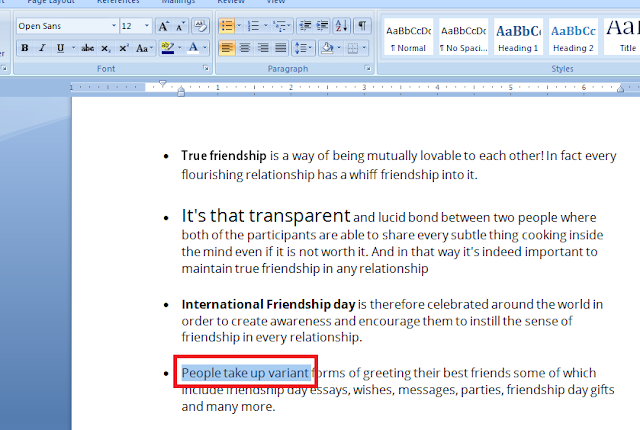
Task: Toggle Show/Hide paragraph marks
Action: [x=362, y=27]
